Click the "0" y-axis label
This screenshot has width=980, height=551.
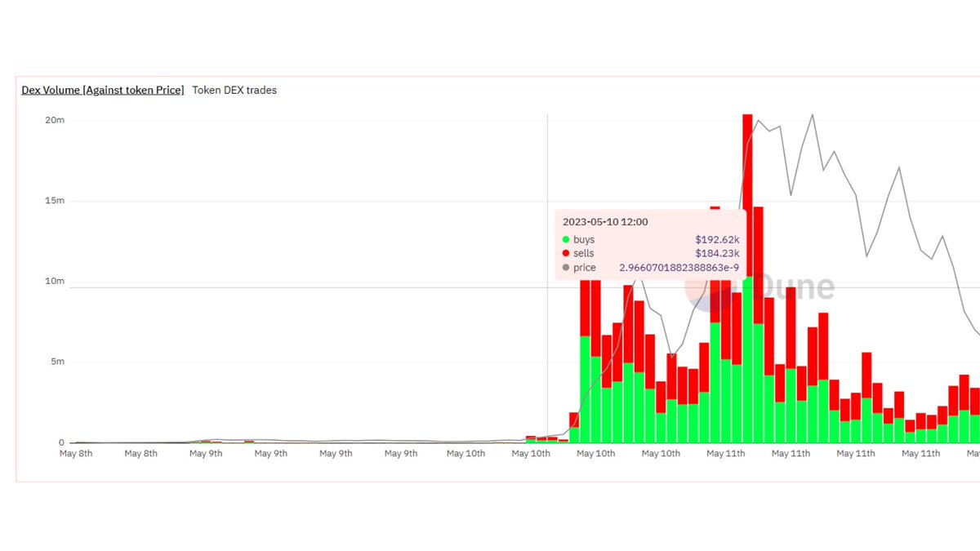[62, 443]
